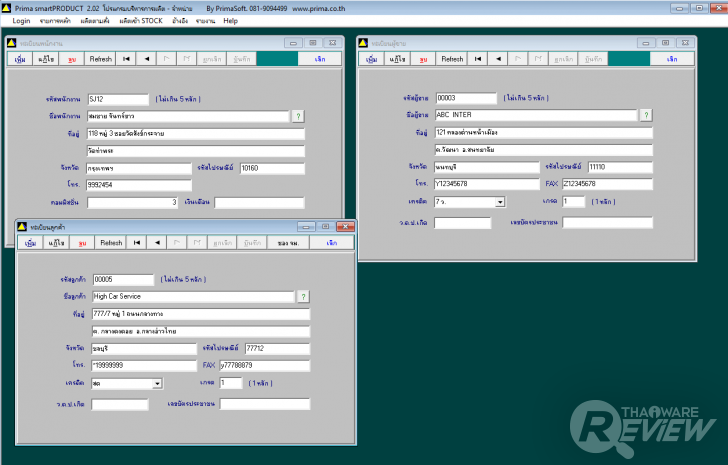Click the ? lookup beside ABC INTER

tap(646, 115)
